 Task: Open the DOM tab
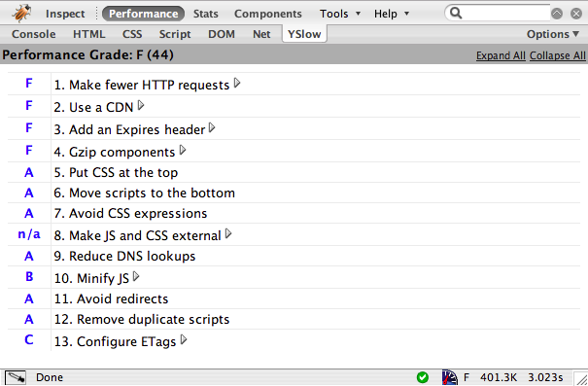(222, 34)
